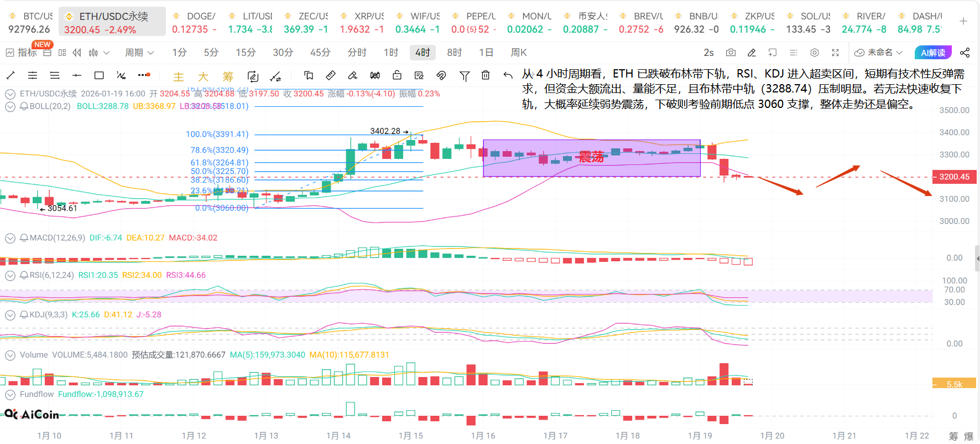Open the share icon
This screenshot has width=980, height=444.
point(965,53)
